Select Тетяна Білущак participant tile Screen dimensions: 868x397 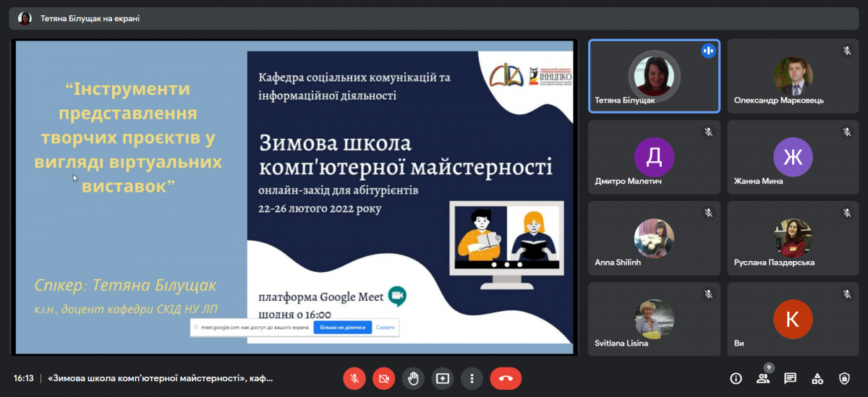[x=654, y=76]
